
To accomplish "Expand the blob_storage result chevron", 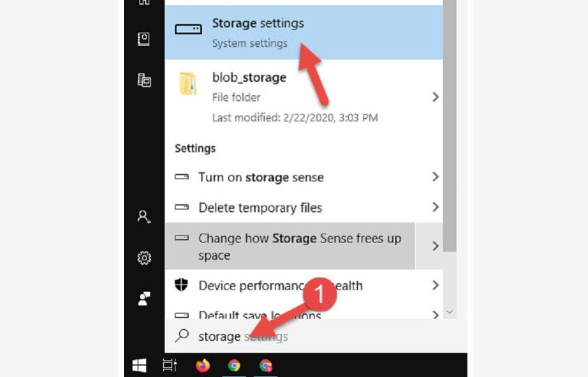I will (436, 97).
